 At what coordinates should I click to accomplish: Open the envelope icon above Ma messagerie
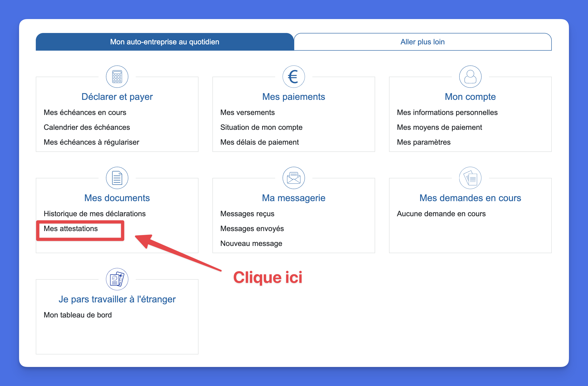[x=294, y=178]
